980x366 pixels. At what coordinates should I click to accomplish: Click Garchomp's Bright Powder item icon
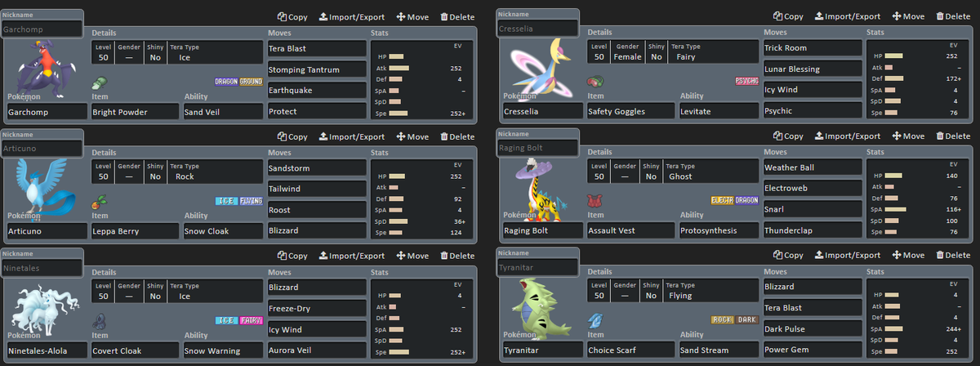(x=98, y=82)
